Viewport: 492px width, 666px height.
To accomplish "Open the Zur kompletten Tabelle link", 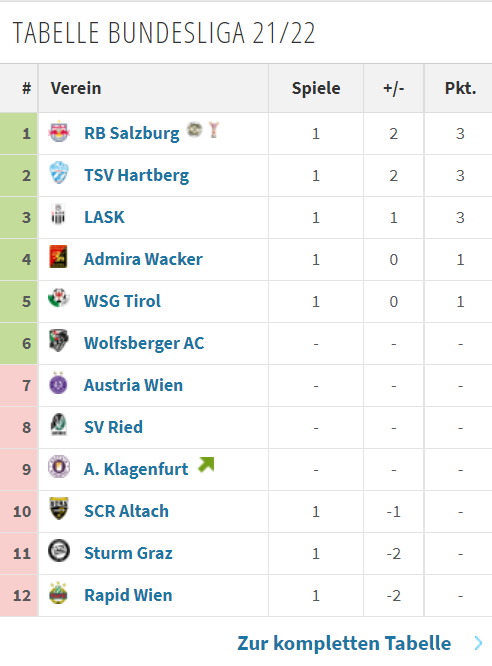I will pyautogui.click(x=344, y=643).
